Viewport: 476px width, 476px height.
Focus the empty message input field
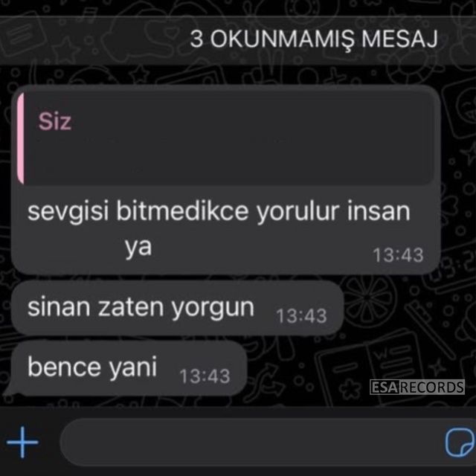252,442
